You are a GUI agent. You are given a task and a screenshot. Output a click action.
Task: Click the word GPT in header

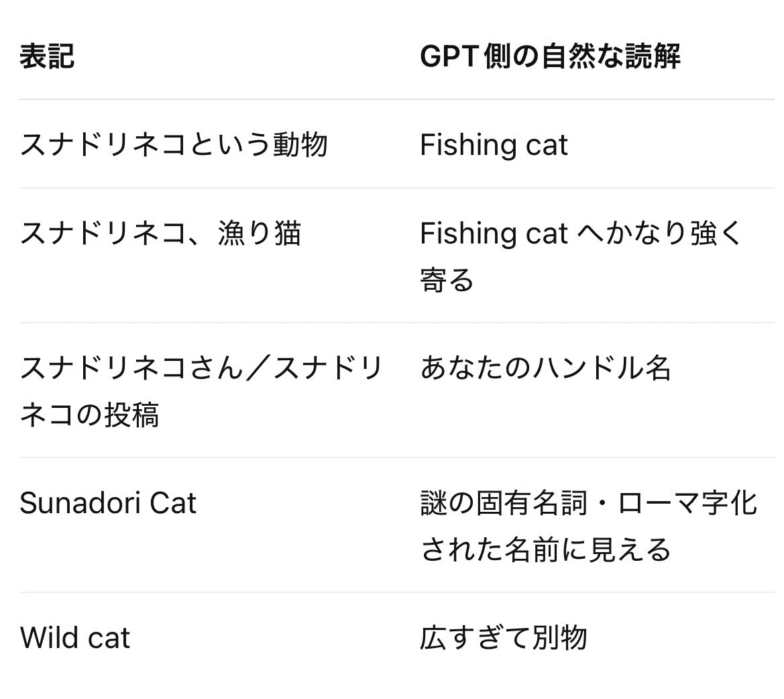450,56
